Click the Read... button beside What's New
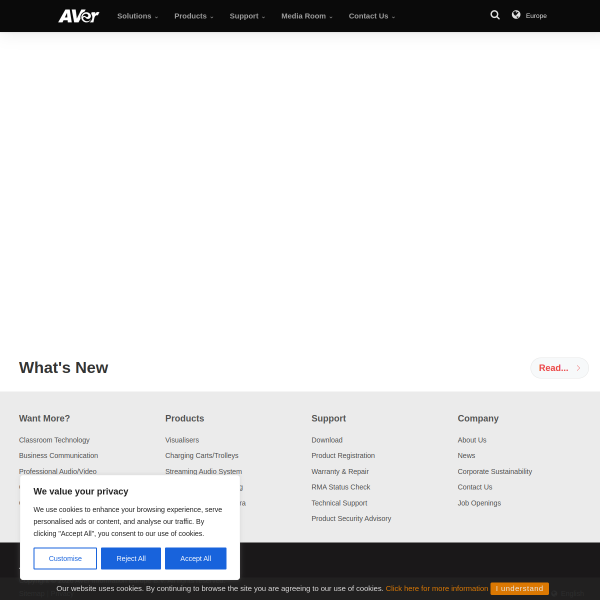 click(x=559, y=368)
